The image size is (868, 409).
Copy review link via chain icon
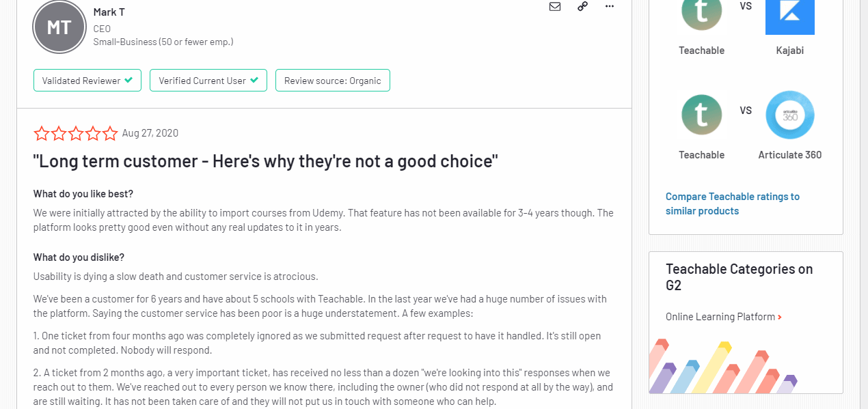click(x=582, y=7)
